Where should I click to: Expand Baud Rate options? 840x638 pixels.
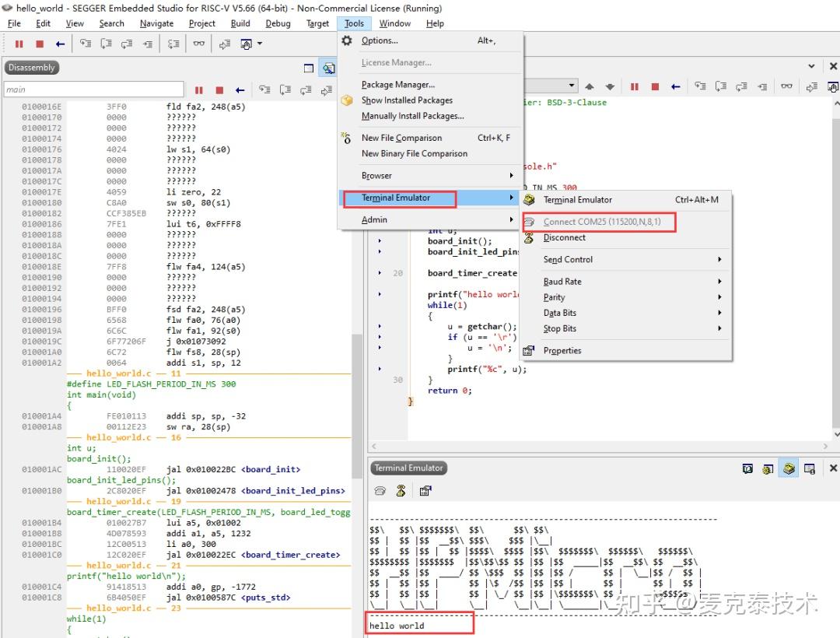point(627,281)
